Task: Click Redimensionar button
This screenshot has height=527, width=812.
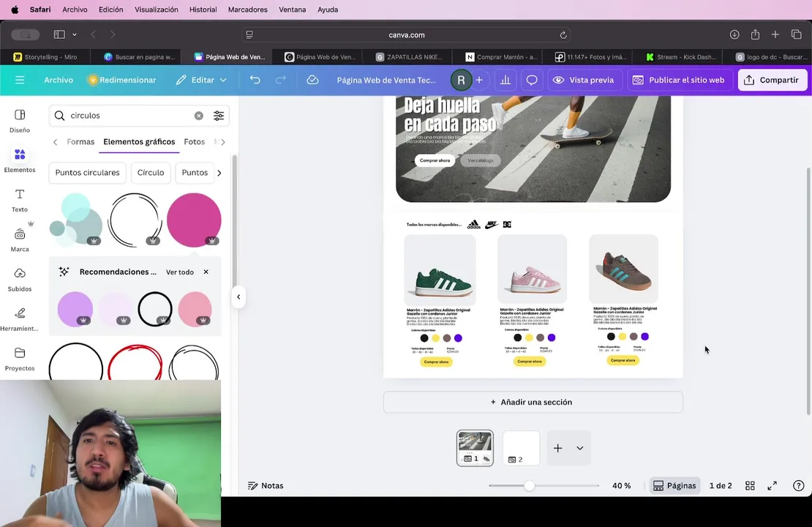Action: [122, 80]
